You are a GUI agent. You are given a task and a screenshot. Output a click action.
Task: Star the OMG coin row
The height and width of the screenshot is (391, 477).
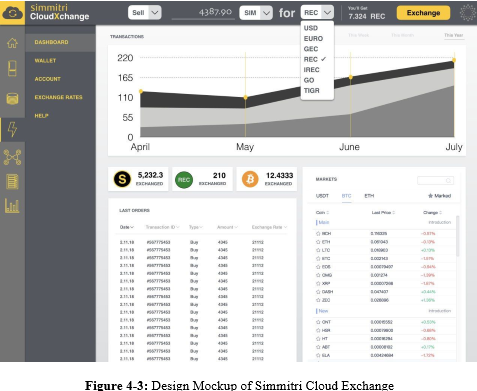click(318, 275)
